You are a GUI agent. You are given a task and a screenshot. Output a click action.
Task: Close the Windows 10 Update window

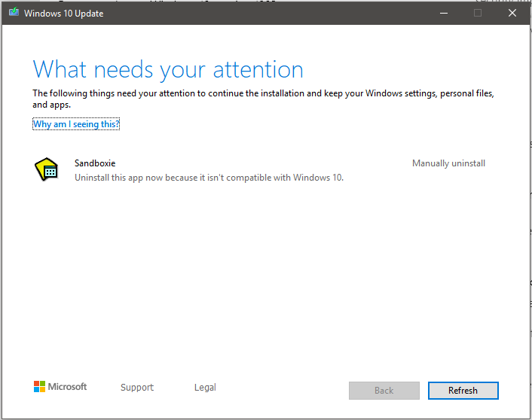[x=512, y=13]
